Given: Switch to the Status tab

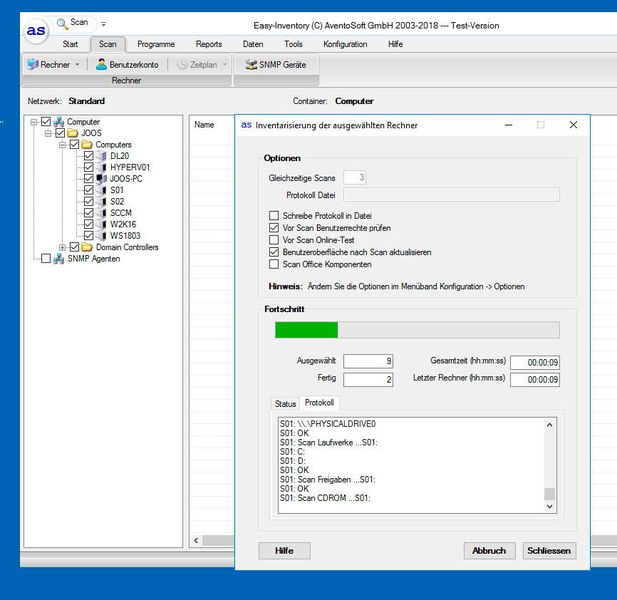Looking at the screenshot, I should (x=285, y=404).
